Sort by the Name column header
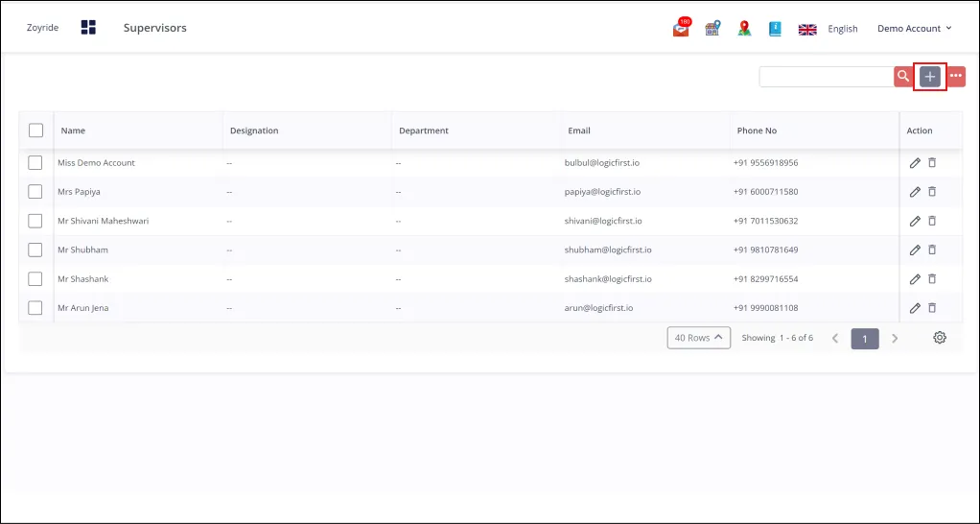 73,131
